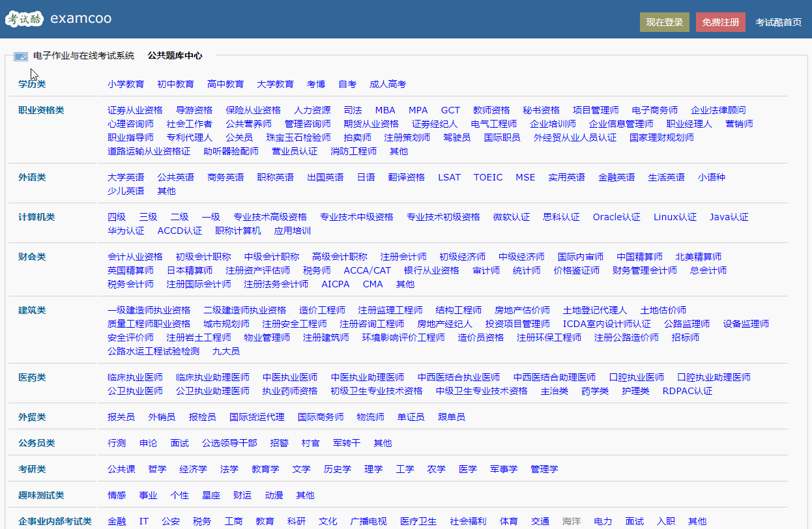The image size is (812, 529).
Task: Click the 申论 link
Action: 148,443
